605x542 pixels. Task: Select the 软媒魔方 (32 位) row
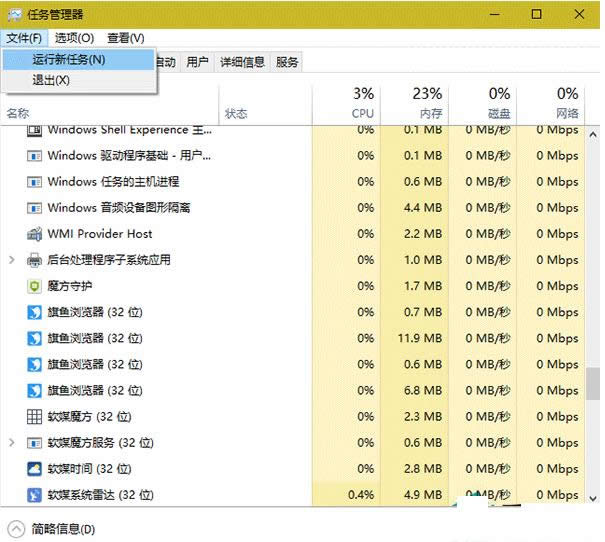[293, 417]
